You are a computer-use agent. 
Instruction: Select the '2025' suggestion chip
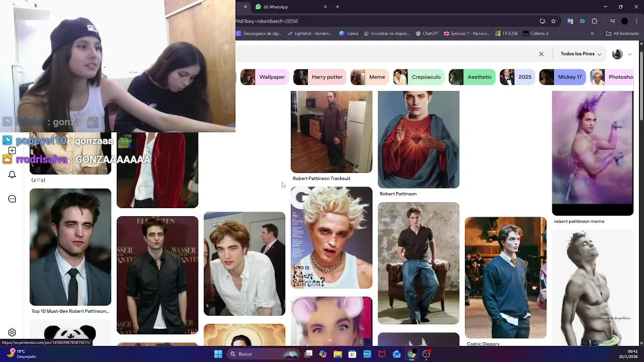tap(517, 77)
